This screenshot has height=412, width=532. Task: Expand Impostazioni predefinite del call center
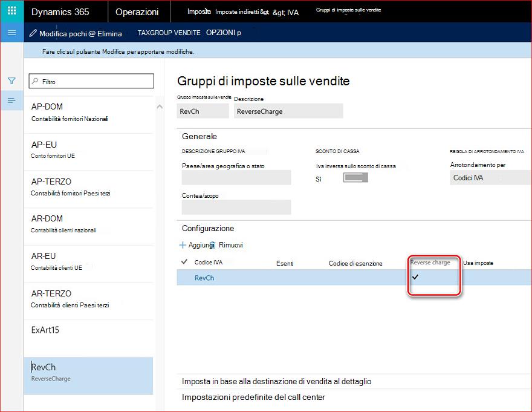[x=253, y=397]
